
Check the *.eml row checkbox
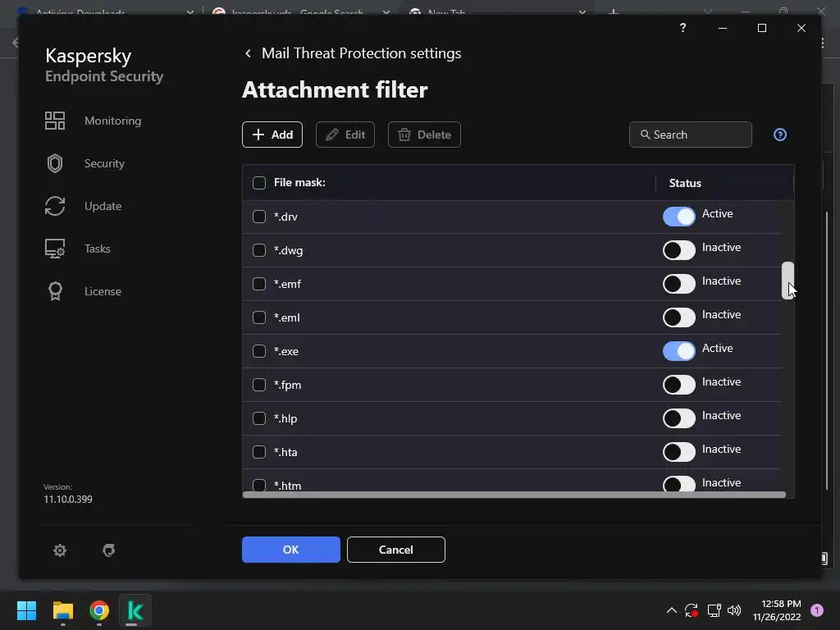(259, 317)
